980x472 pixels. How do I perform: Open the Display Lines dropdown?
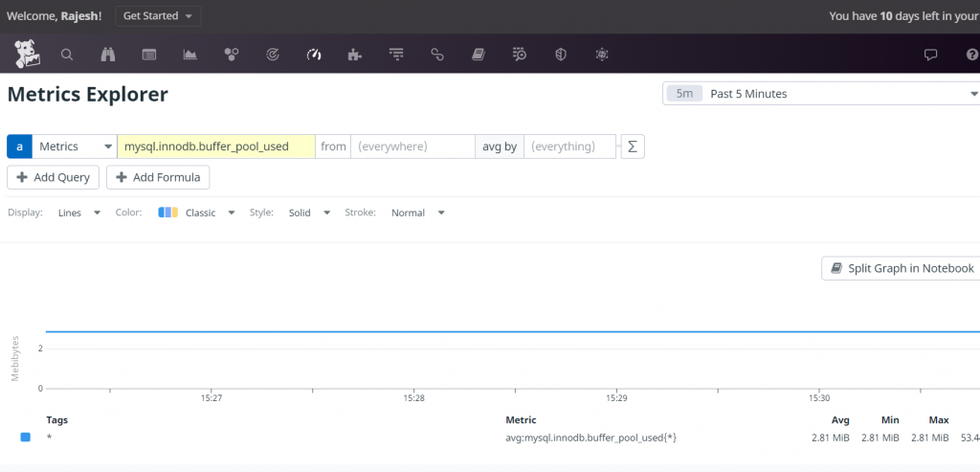78,213
